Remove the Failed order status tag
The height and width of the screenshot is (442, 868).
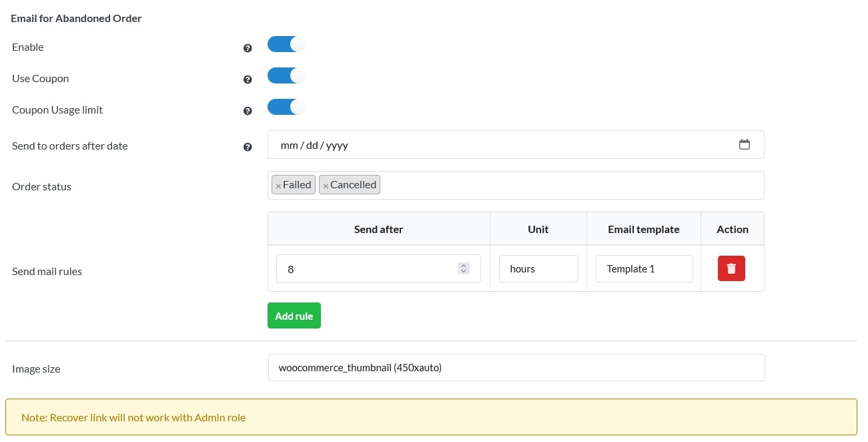[278, 186]
